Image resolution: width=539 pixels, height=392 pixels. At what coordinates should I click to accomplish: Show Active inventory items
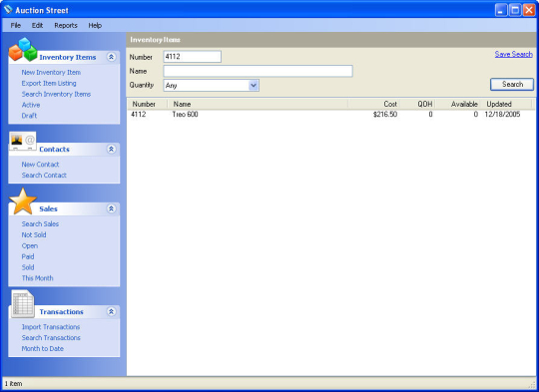tap(31, 105)
